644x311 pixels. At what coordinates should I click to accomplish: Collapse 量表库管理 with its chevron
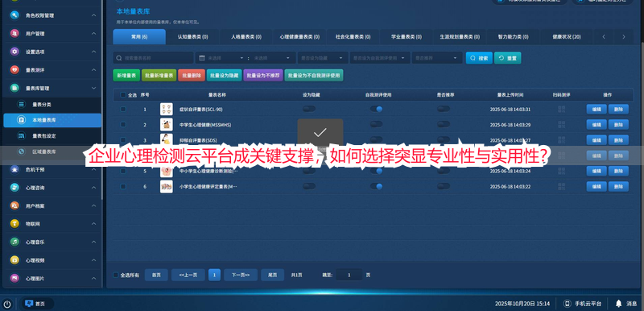[x=93, y=88]
